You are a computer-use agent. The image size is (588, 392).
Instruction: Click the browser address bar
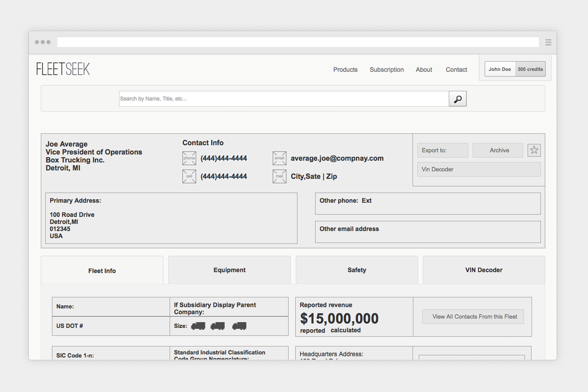click(x=297, y=42)
